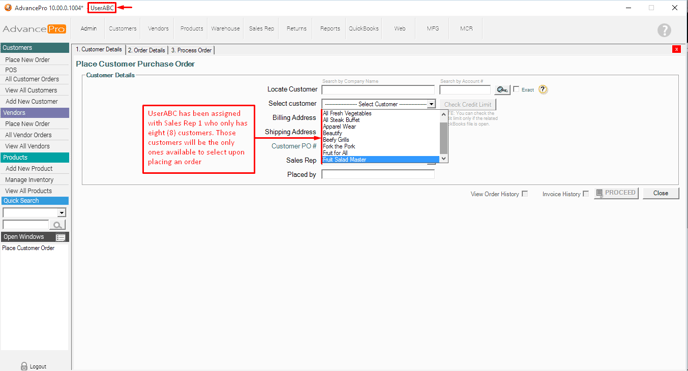Image resolution: width=688 pixels, height=371 pixels.
Task: Click the red close tab icon
Action: click(676, 49)
